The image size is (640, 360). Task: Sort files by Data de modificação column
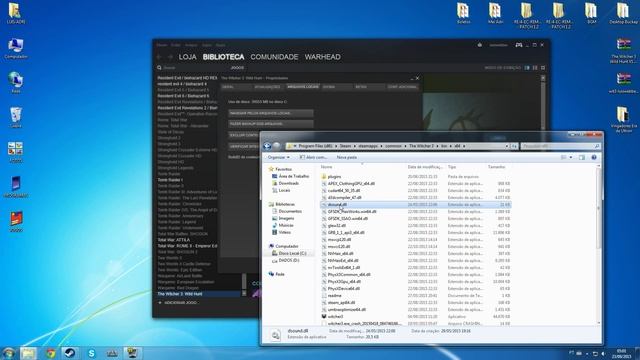[425, 167]
